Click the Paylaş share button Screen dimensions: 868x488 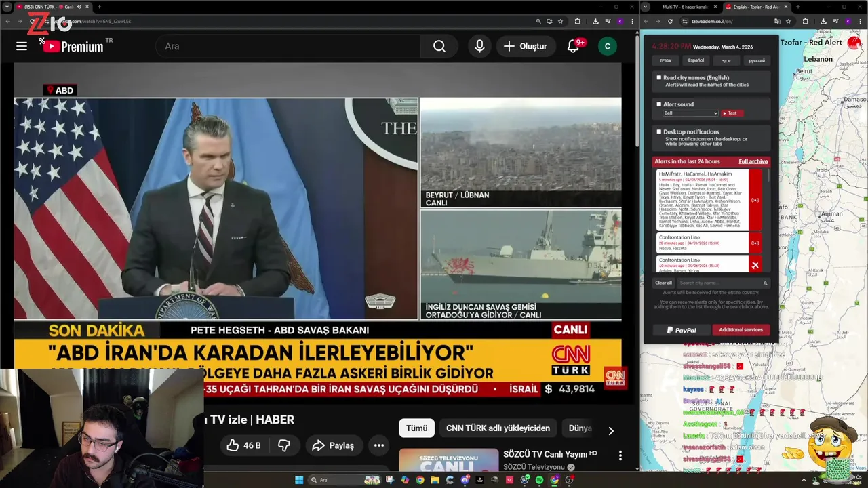click(333, 445)
